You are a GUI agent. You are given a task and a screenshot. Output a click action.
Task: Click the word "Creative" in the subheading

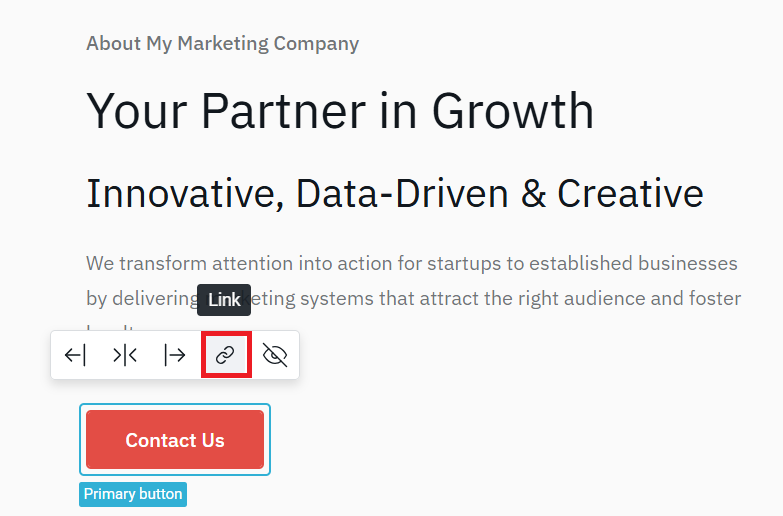[x=630, y=193]
